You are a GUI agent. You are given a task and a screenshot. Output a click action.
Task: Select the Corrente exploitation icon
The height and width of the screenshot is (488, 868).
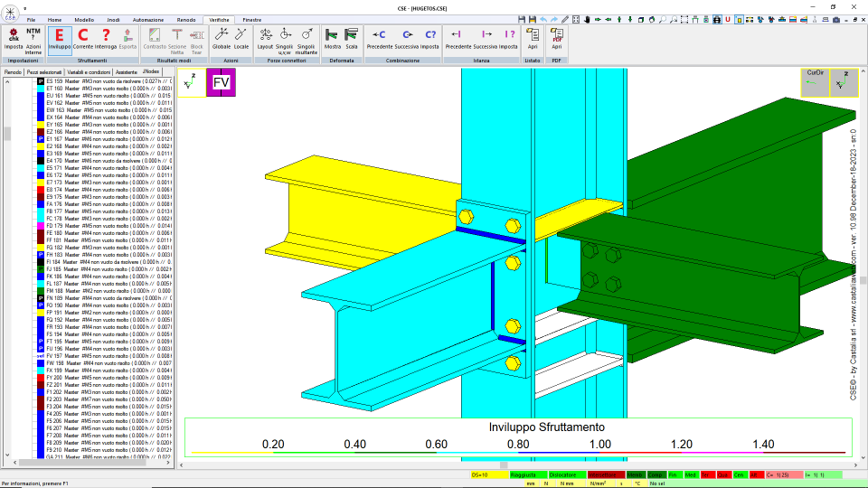(x=83, y=39)
